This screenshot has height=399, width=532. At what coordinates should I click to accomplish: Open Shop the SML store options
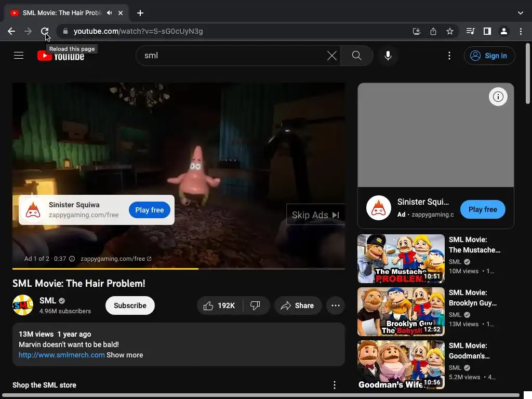click(335, 385)
